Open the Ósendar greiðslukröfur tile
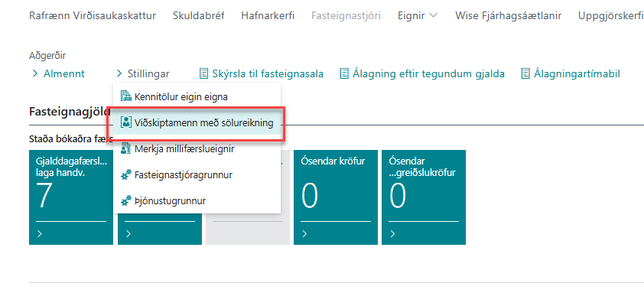644x293 pixels. [x=424, y=197]
